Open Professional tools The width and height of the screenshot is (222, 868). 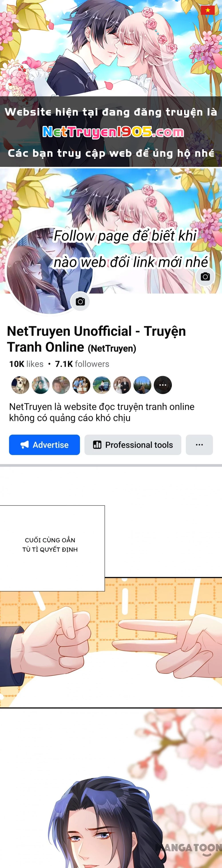pyautogui.click(x=133, y=445)
